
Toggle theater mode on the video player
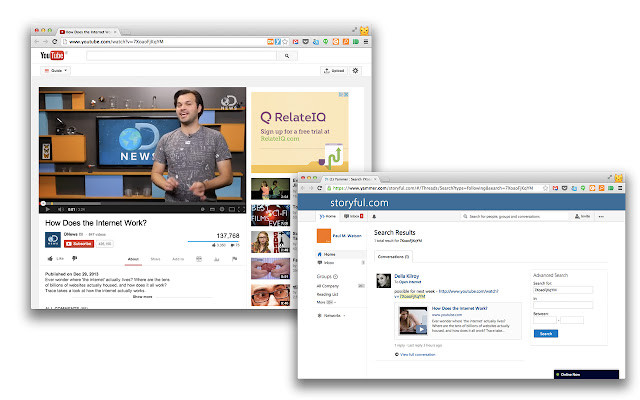point(231,209)
